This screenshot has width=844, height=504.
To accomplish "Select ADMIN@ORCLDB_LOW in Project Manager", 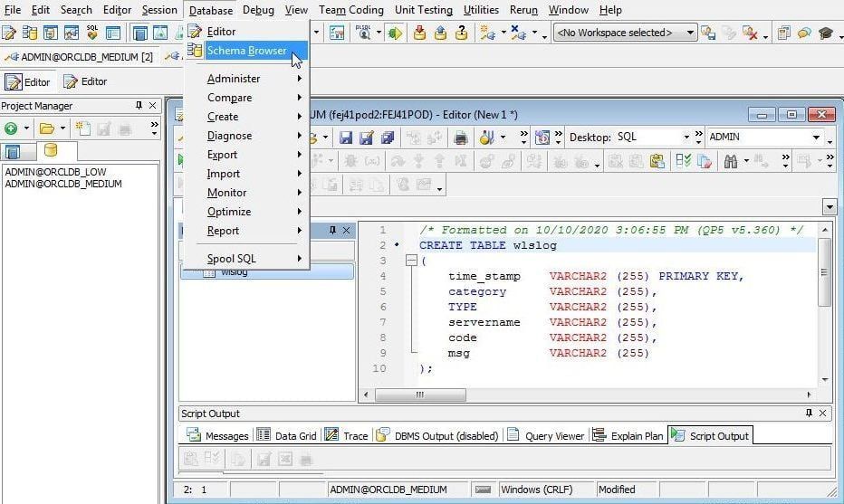I will pyautogui.click(x=55, y=172).
